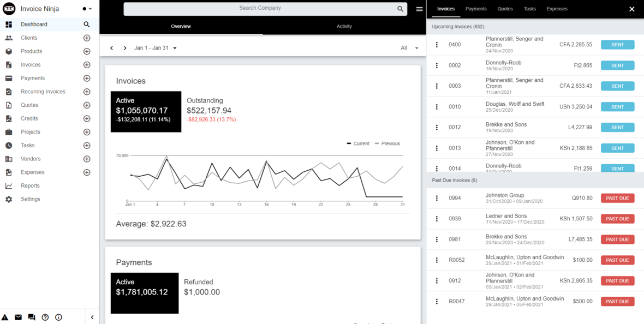The image size is (644, 324).
Task: Create a new quote with plus icon
Action: click(87, 105)
